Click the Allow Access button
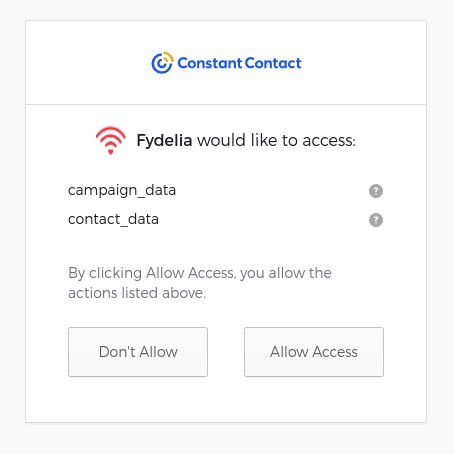Image resolution: width=454 pixels, height=454 pixels. [x=314, y=352]
